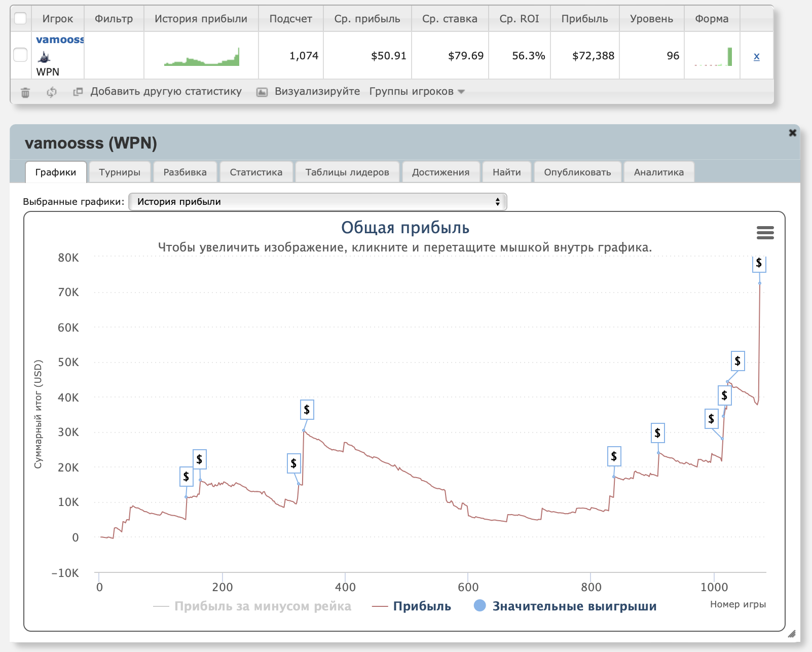Sort by Форма column header
The width and height of the screenshot is (812, 652).
coord(712,19)
